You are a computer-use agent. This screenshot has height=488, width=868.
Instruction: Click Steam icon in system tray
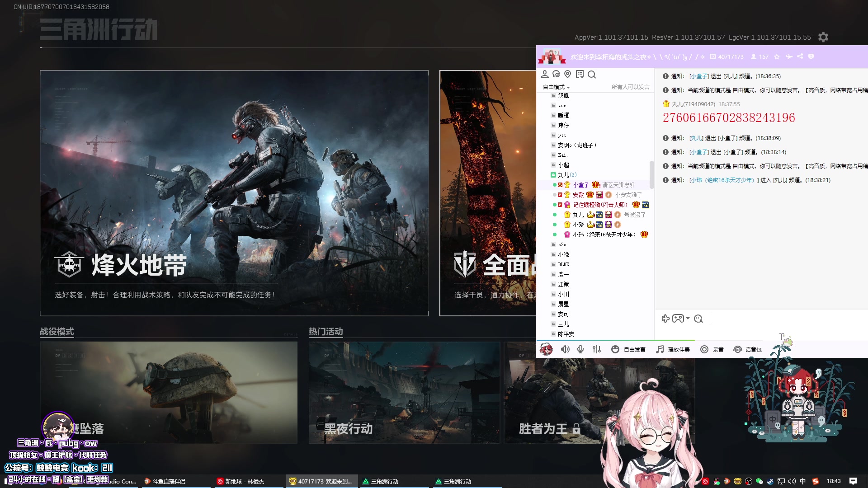(770, 481)
